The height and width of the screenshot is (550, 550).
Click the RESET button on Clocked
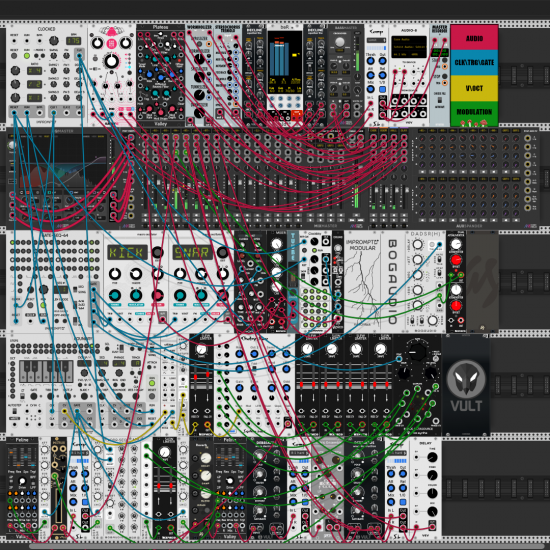coord(14,55)
